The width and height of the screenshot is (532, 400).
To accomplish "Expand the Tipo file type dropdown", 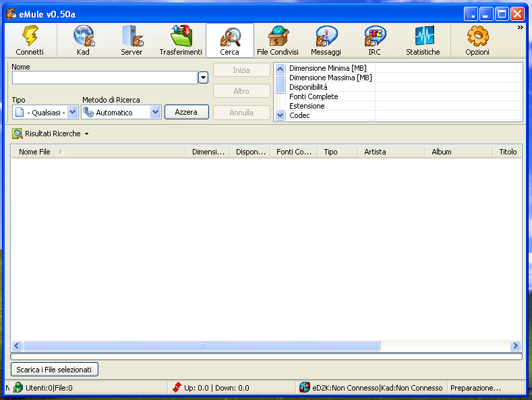I will point(73,113).
